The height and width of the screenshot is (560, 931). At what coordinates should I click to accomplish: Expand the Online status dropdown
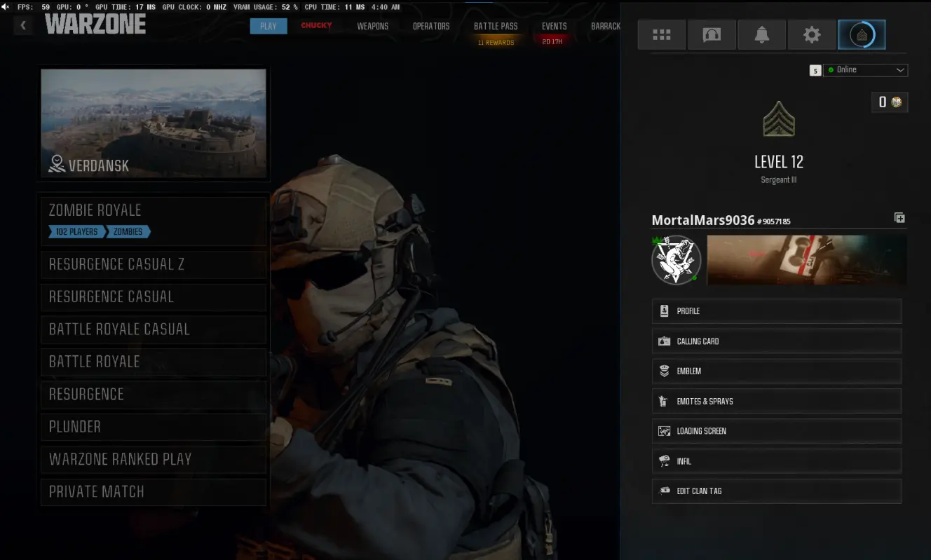pos(865,70)
